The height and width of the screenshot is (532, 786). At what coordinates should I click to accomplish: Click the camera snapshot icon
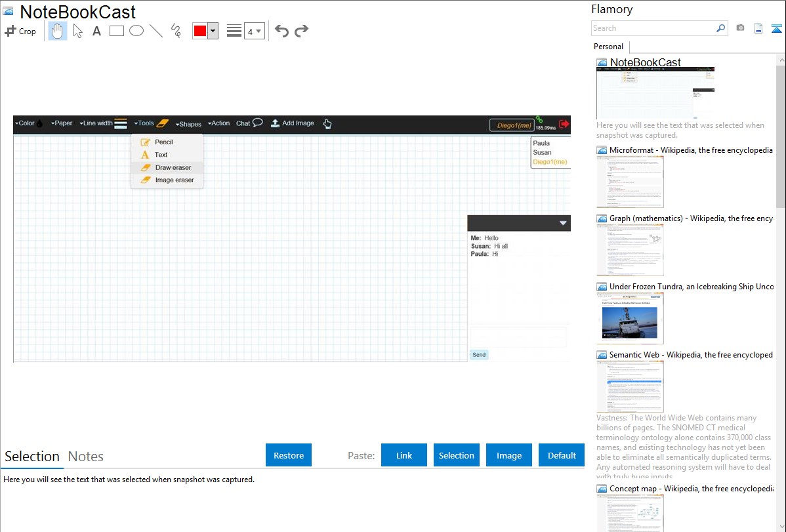click(740, 28)
